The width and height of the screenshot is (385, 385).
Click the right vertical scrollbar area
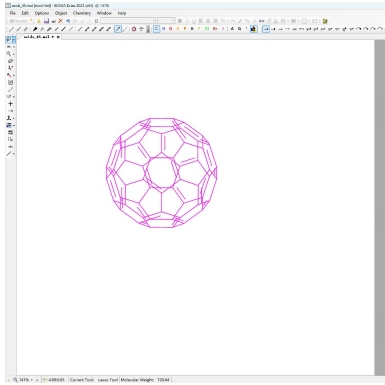click(x=380, y=207)
